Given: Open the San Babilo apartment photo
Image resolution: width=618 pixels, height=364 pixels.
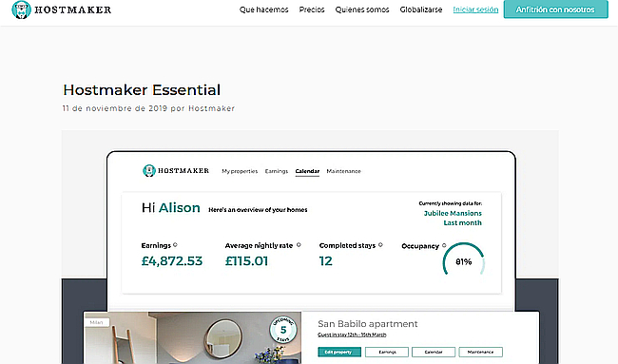Looking at the screenshot, I should click(193, 337).
